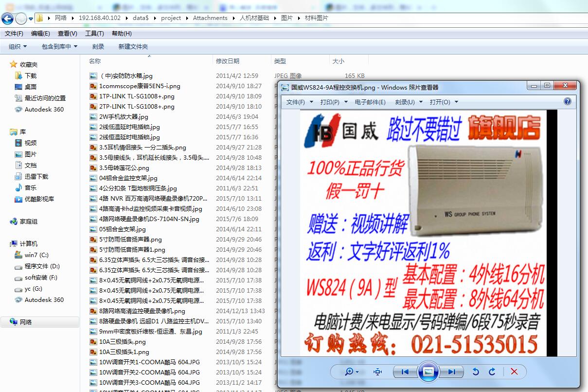
Task: Open Photo Viewer help question mark icon
Action: point(567,101)
